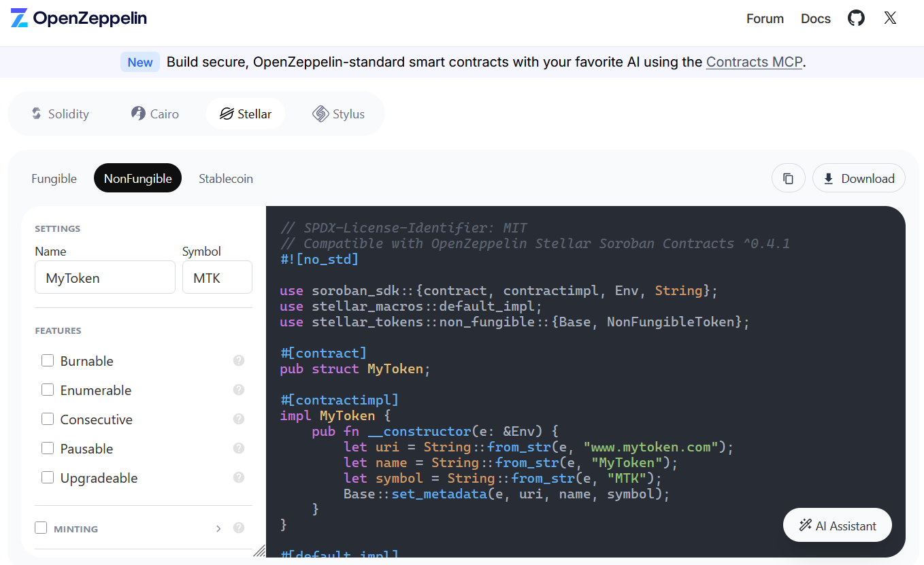
Task: Open the AI Assistant button
Action: 838,525
